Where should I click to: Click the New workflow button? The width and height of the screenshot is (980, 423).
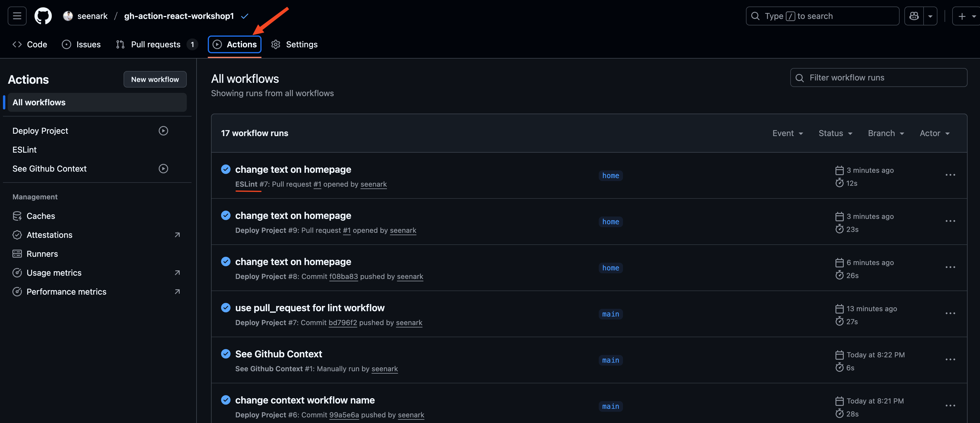155,79
